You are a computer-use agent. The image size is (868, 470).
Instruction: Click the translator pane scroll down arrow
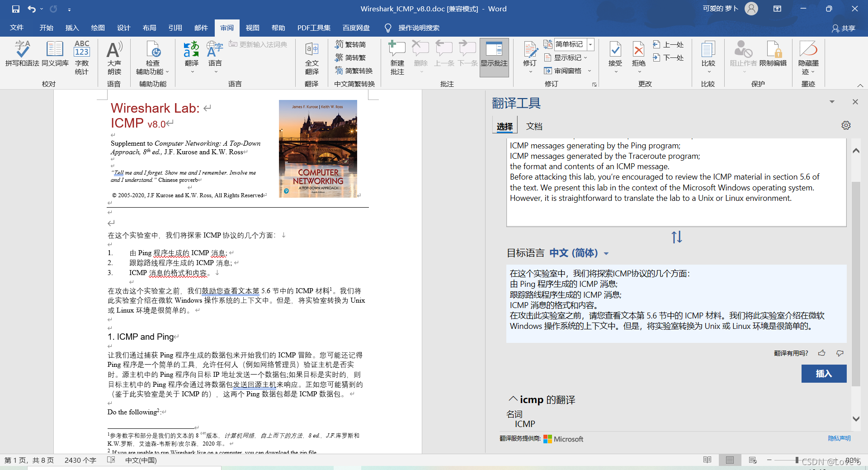point(856,419)
